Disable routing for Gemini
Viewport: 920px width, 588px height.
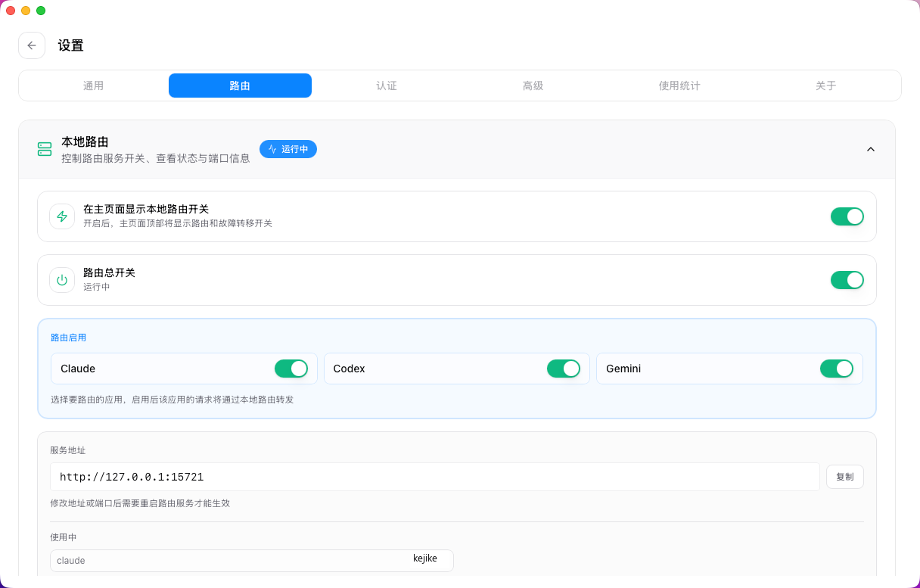[x=837, y=369]
